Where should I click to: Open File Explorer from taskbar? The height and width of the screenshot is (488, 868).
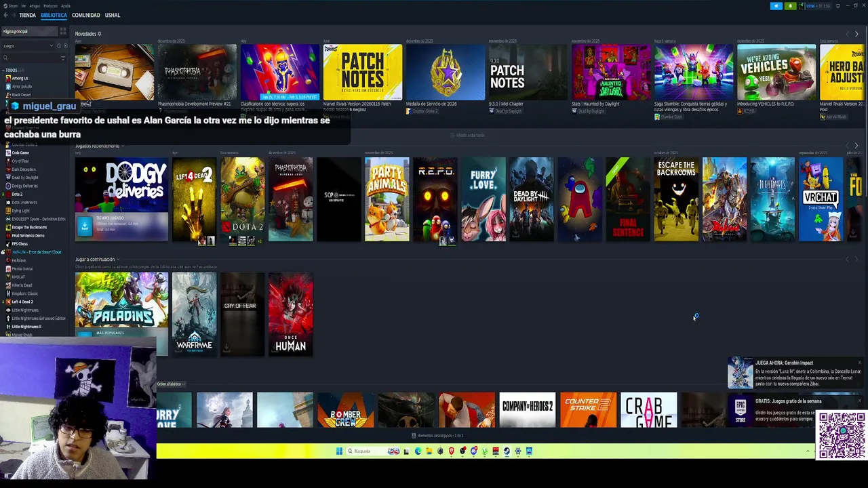429,451
